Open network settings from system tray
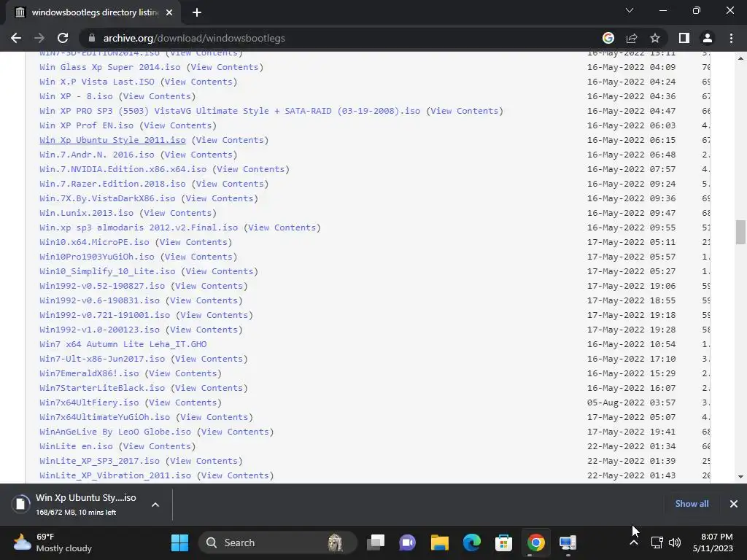The image size is (747, 560). coord(657,542)
